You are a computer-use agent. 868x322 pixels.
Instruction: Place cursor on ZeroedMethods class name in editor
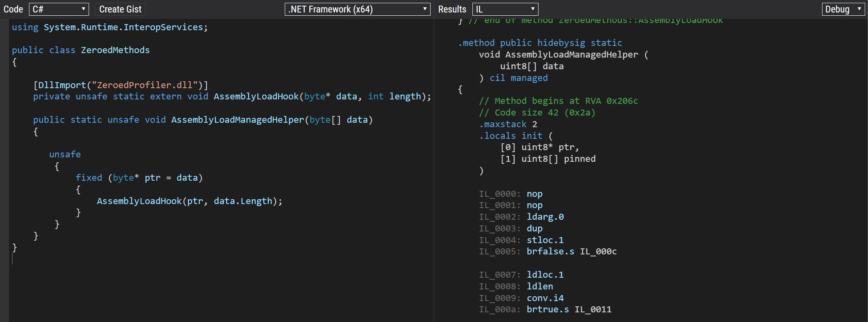[x=115, y=50]
